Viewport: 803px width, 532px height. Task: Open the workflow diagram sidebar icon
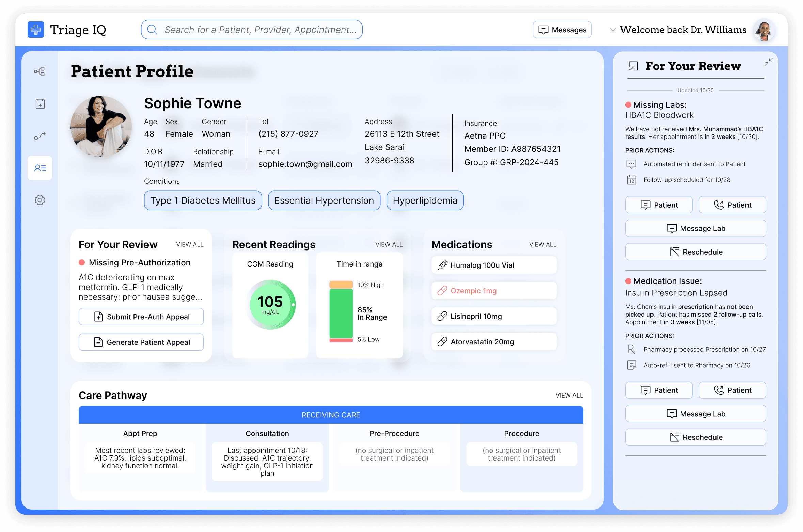click(40, 71)
